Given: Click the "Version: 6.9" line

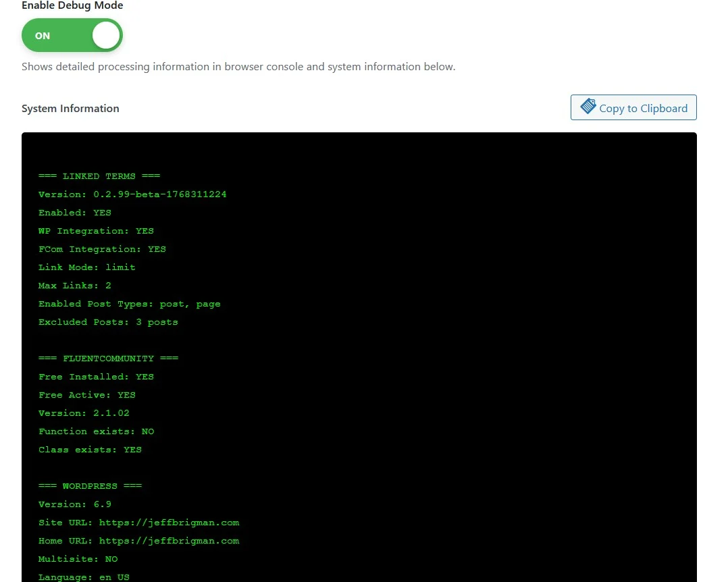Looking at the screenshot, I should [75, 504].
